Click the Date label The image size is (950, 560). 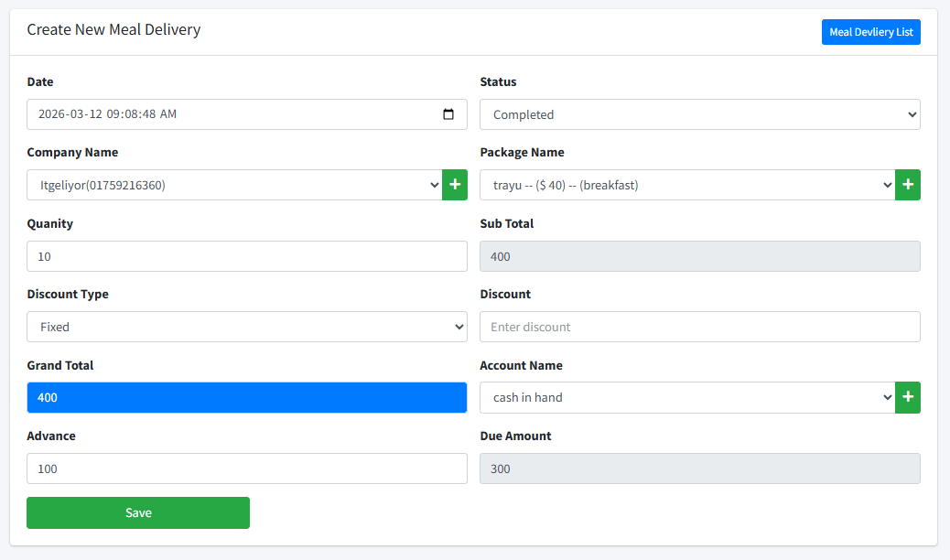(x=40, y=81)
